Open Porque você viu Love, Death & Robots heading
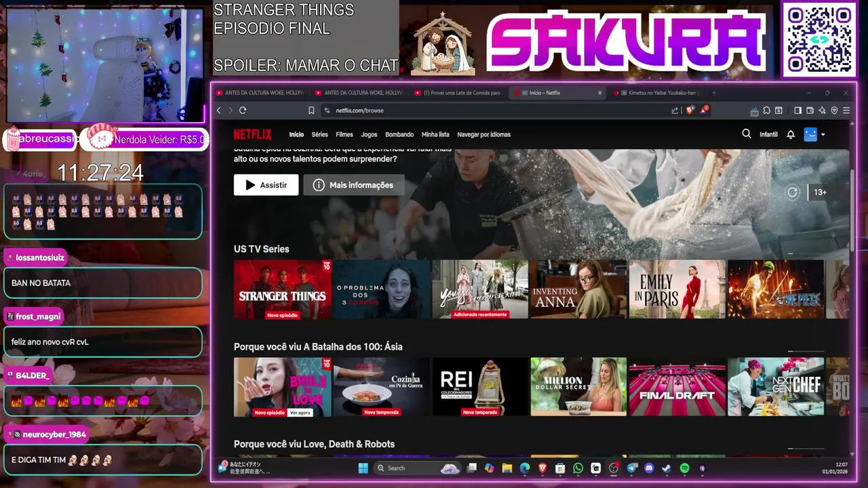This screenshot has width=868, height=488. (x=314, y=444)
